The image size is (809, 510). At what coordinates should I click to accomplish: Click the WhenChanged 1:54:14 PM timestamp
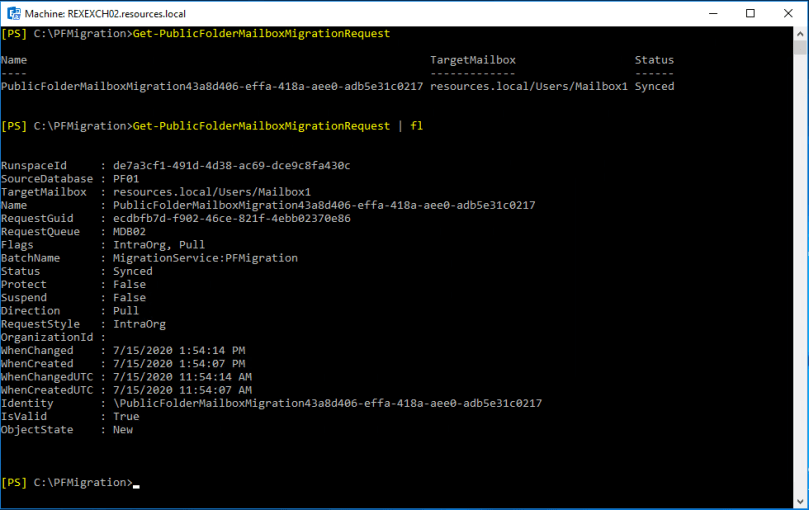178,350
